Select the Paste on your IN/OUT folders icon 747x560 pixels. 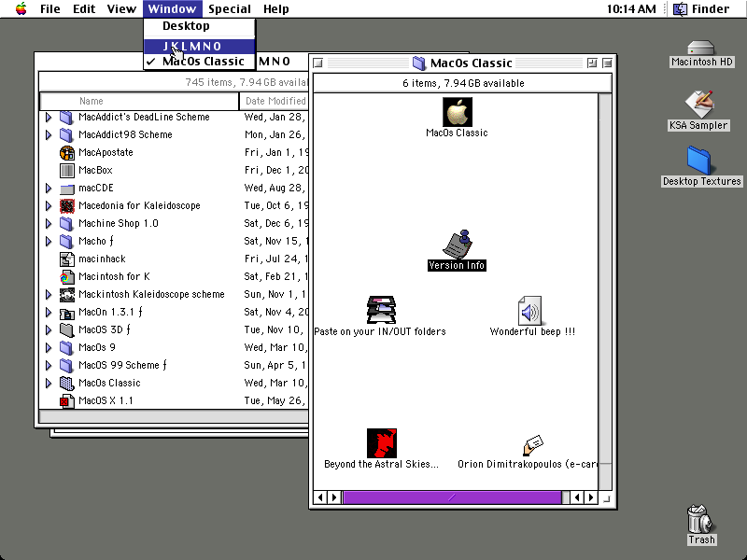(x=381, y=310)
